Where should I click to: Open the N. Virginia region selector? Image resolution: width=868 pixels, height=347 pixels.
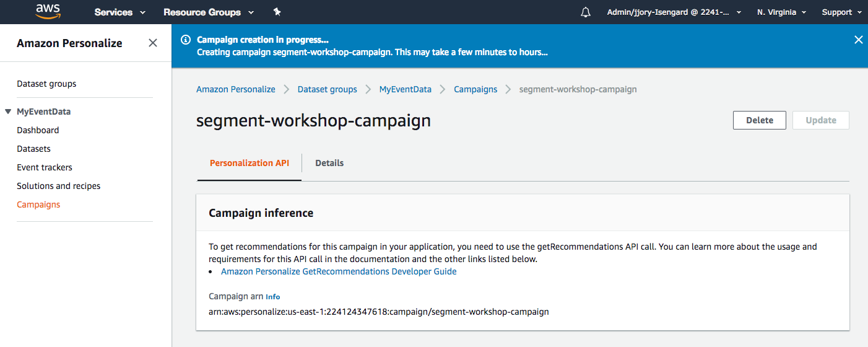click(781, 12)
